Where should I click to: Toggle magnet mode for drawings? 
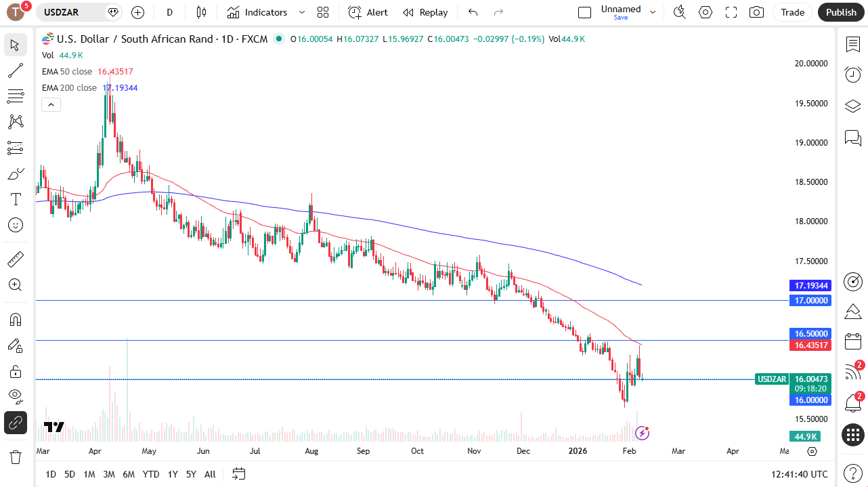pyautogui.click(x=15, y=319)
